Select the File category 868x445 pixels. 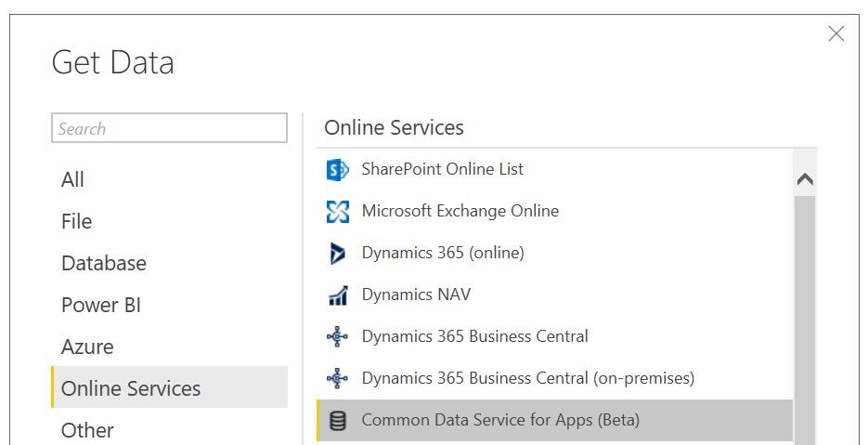point(169,221)
